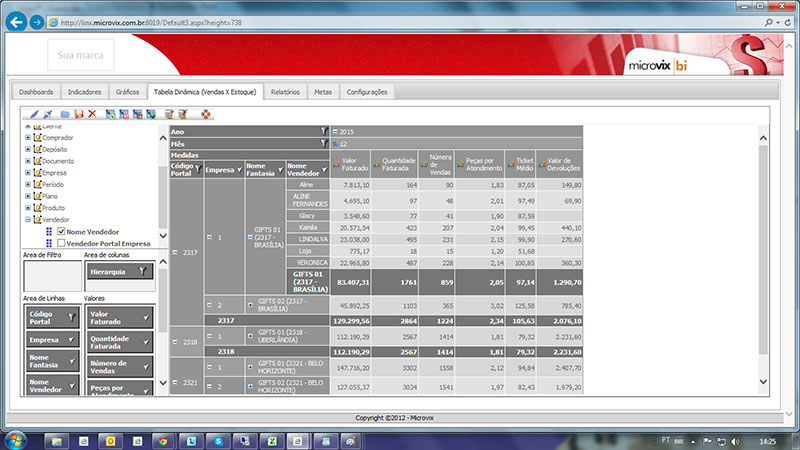Check the Vendedor Portal Empresa checkbox

pos(62,243)
